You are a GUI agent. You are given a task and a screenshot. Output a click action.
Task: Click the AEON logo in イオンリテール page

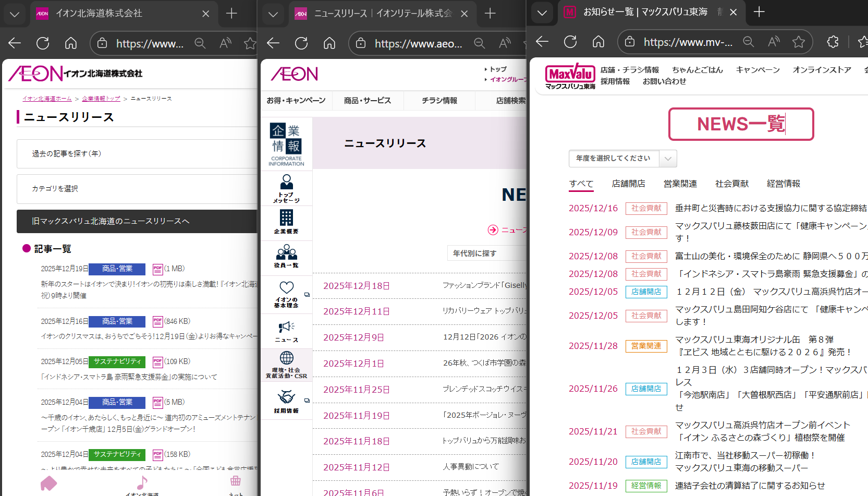point(295,74)
